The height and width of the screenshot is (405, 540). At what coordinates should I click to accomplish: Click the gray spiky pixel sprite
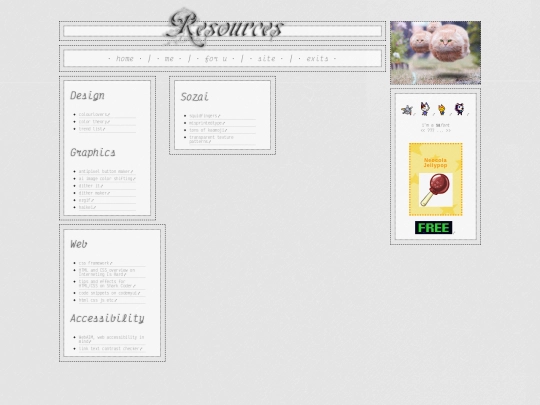click(x=407, y=110)
